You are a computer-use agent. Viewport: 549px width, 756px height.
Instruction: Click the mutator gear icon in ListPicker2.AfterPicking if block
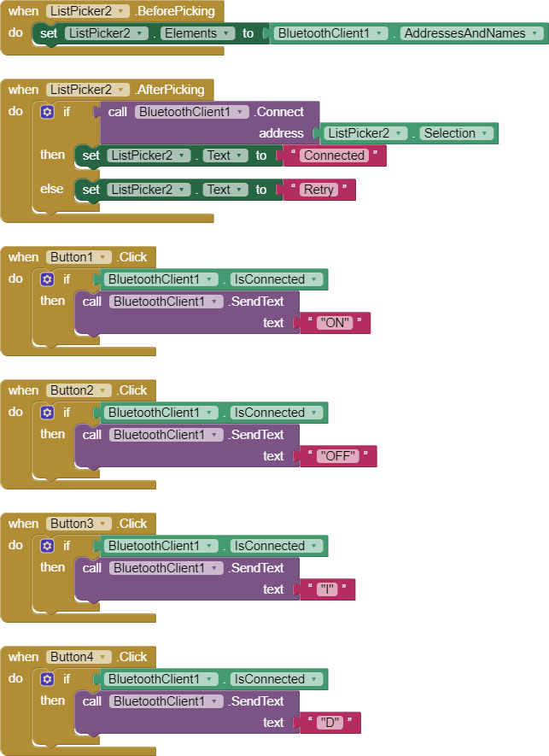click(x=47, y=112)
